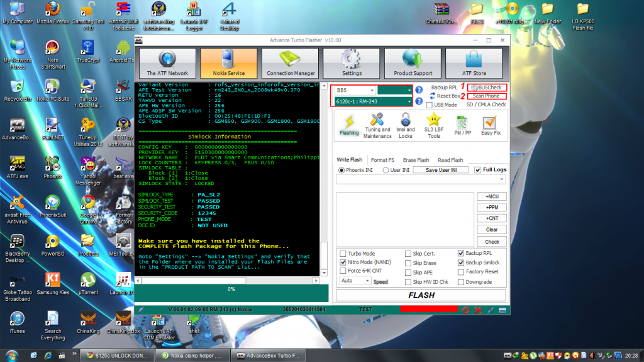
Task: Open Imei and Locks padlock tool
Action: [x=406, y=125]
